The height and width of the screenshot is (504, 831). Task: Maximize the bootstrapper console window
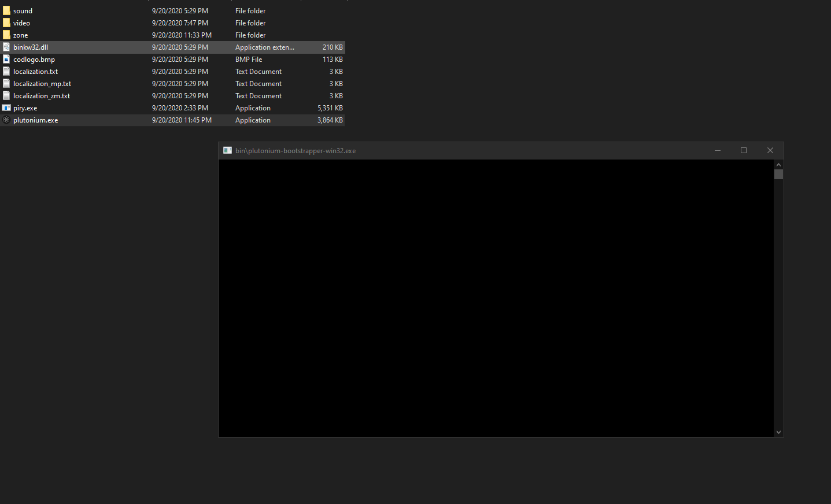[744, 150]
